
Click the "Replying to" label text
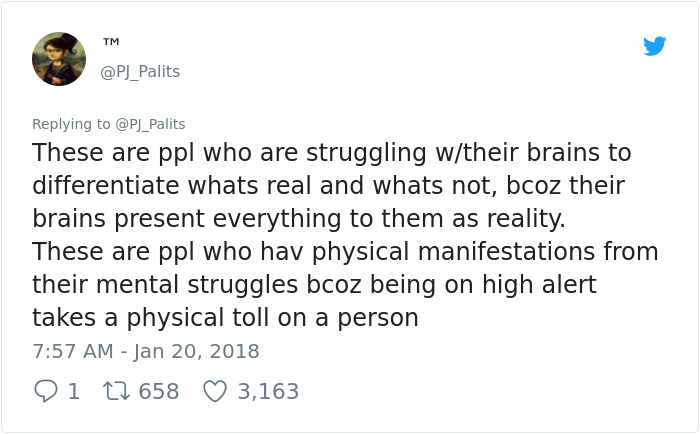tap(71, 124)
